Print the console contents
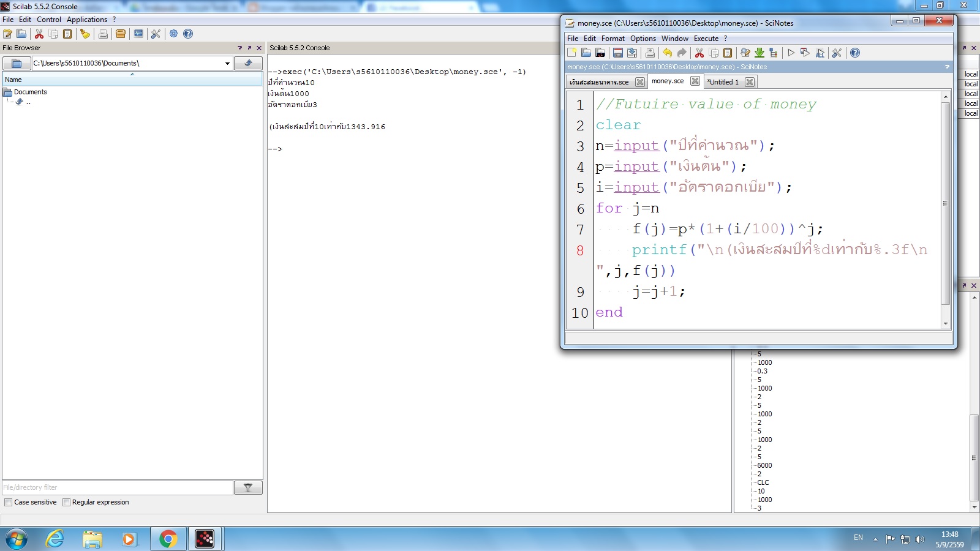The height and width of the screenshot is (551, 980). (103, 34)
